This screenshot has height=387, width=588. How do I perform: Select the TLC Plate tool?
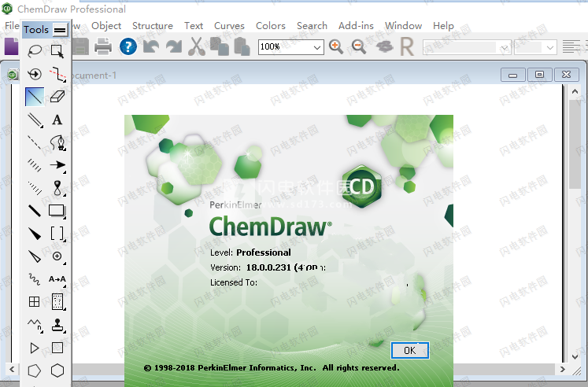pyautogui.click(x=57, y=302)
